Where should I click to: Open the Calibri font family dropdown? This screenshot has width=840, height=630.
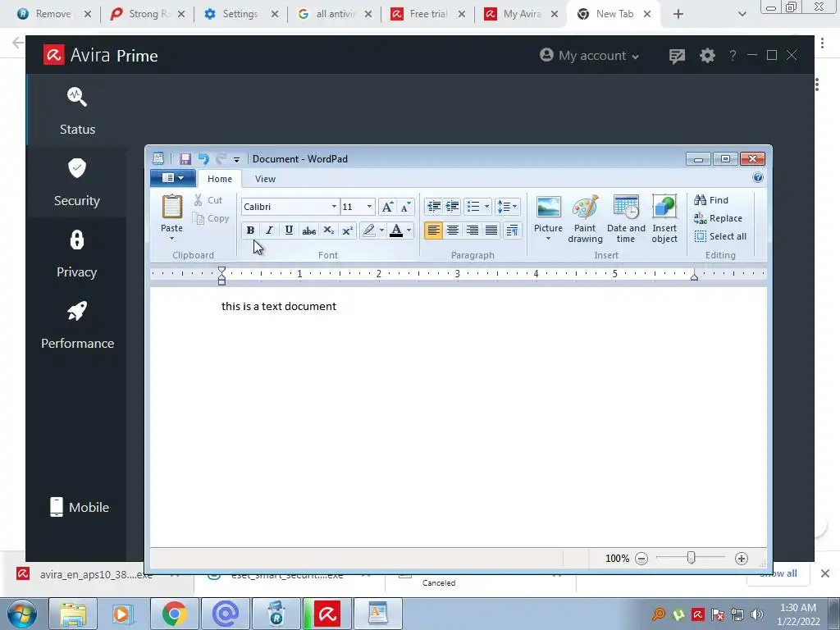tap(334, 207)
